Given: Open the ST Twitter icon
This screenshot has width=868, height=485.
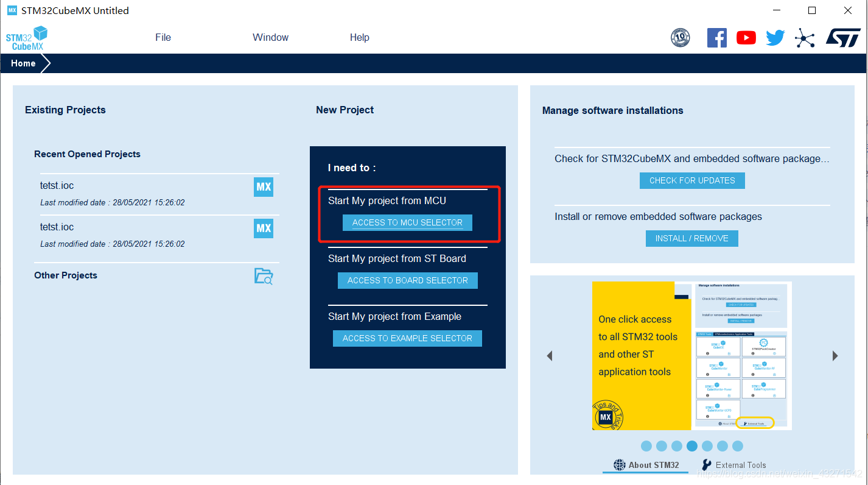Looking at the screenshot, I should click(775, 38).
